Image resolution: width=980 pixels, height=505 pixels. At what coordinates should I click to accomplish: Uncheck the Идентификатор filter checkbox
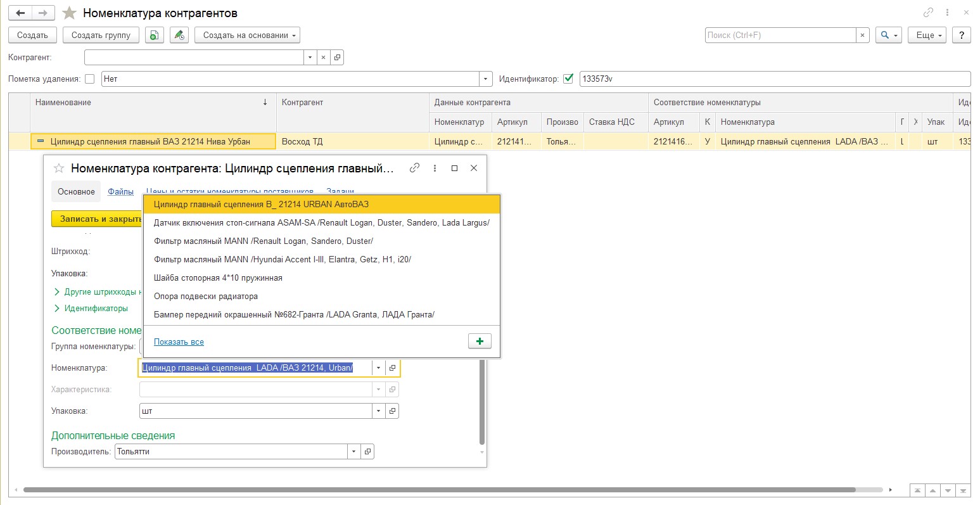tap(568, 79)
